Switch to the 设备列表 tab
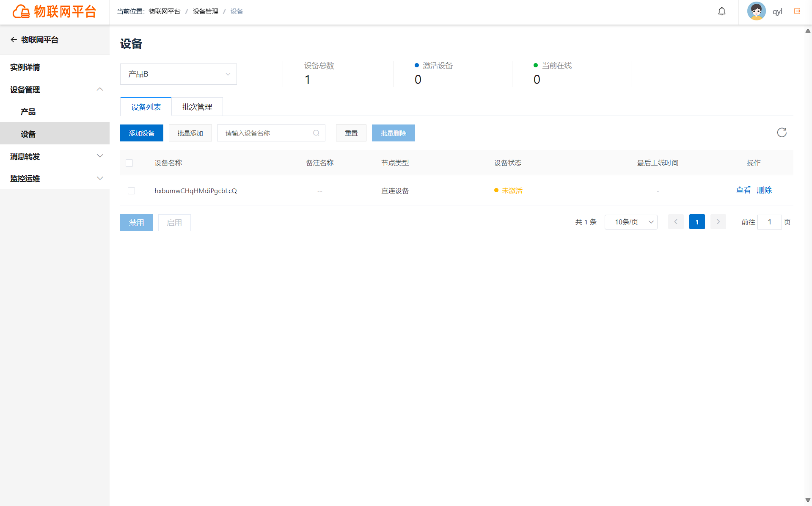Viewport: 812px width, 506px height. [x=146, y=107]
